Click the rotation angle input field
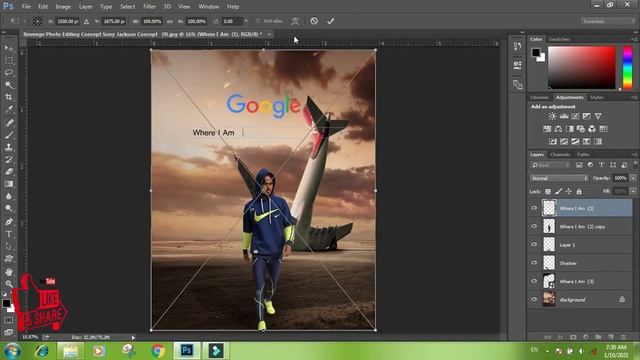 pyautogui.click(x=233, y=21)
